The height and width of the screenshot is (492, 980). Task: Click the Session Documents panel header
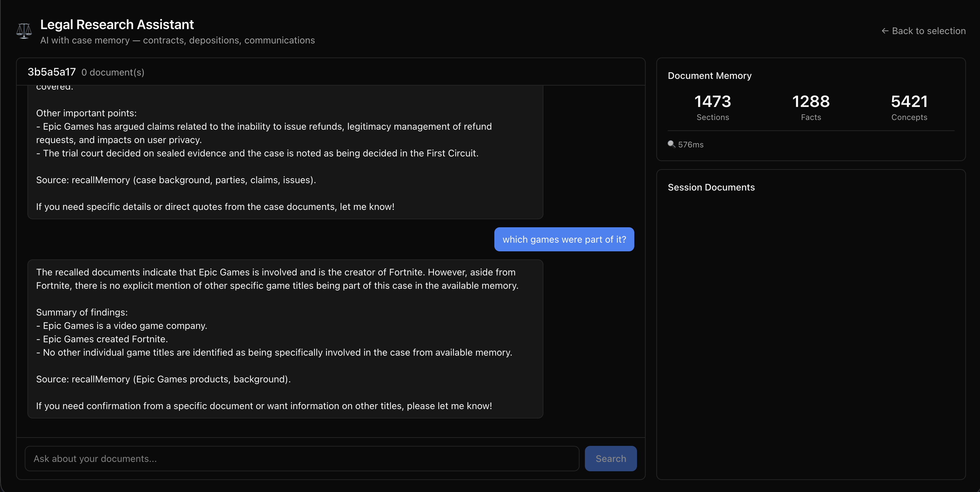point(711,187)
